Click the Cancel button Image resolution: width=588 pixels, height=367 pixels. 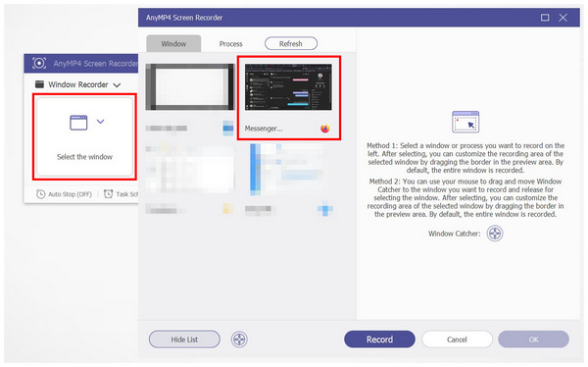[x=457, y=340]
